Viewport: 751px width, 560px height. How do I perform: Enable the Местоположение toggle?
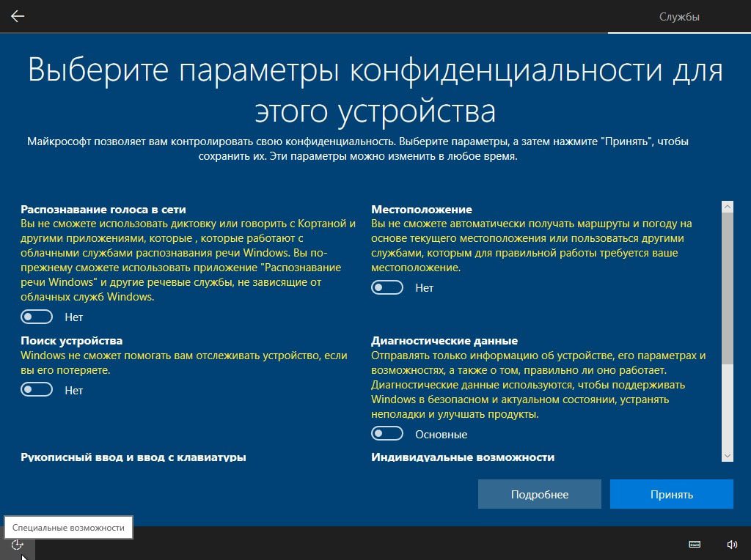click(x=387, y=287)
